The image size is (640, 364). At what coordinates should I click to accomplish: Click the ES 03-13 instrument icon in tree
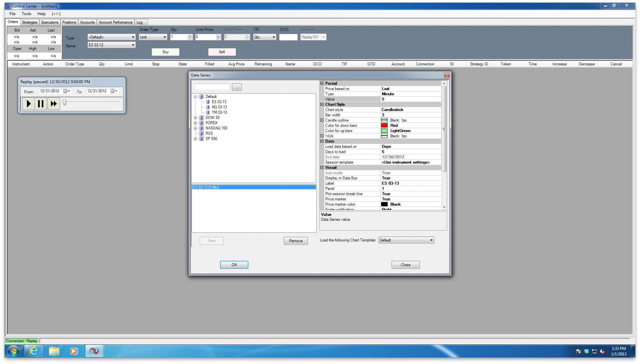click(x=208, y=102)
